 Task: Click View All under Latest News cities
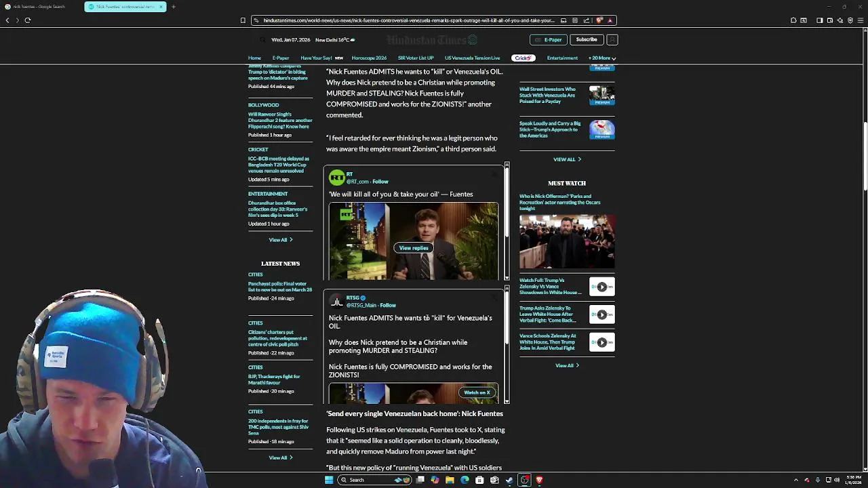[280, 458]
